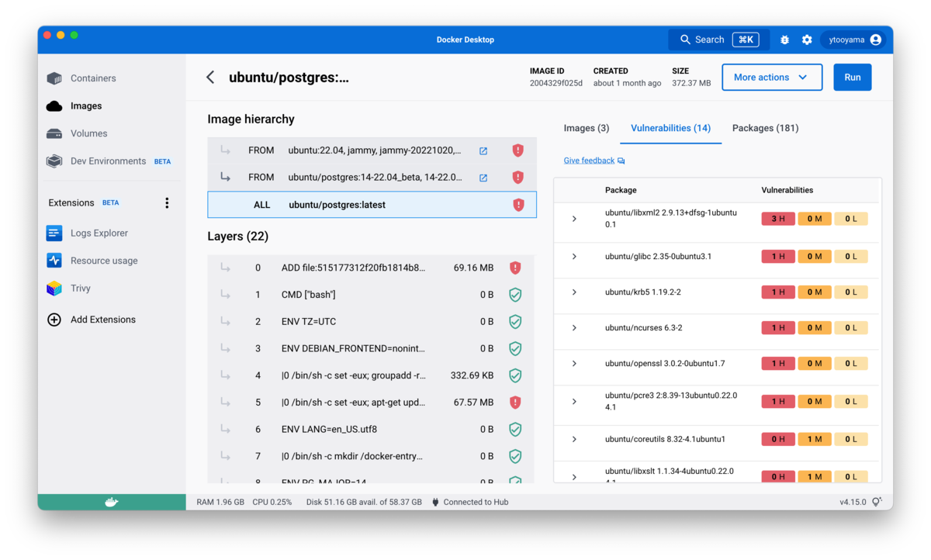The image size is (931, 560).
Task: Click the Vulnerabilities column header
Action: (x=787, y=190)
